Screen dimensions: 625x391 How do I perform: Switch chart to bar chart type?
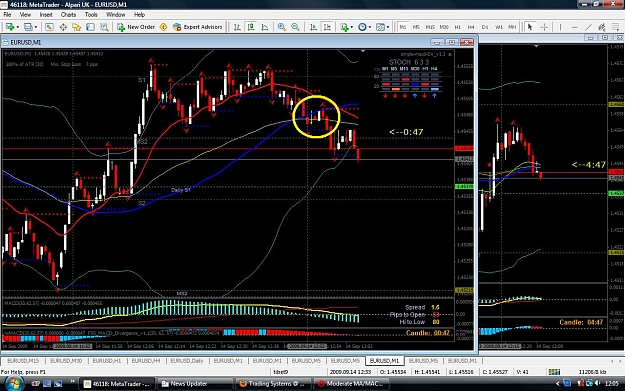[x=237, y=27]
